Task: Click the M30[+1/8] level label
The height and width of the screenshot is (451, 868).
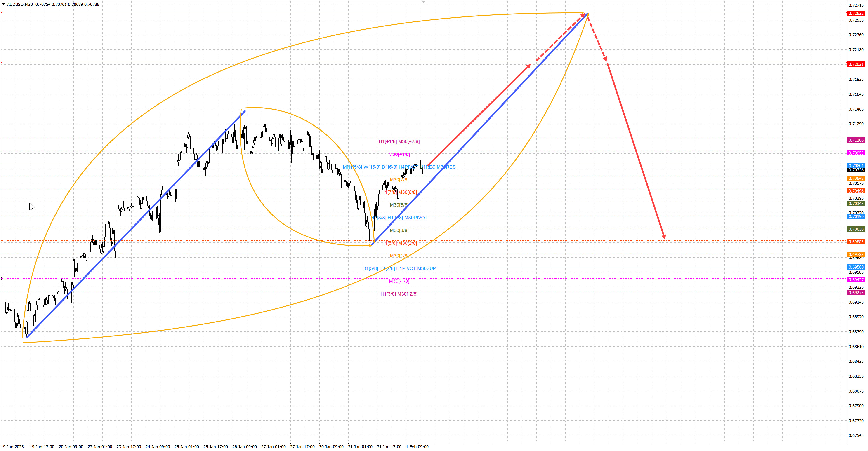Action: pos(399,154)
